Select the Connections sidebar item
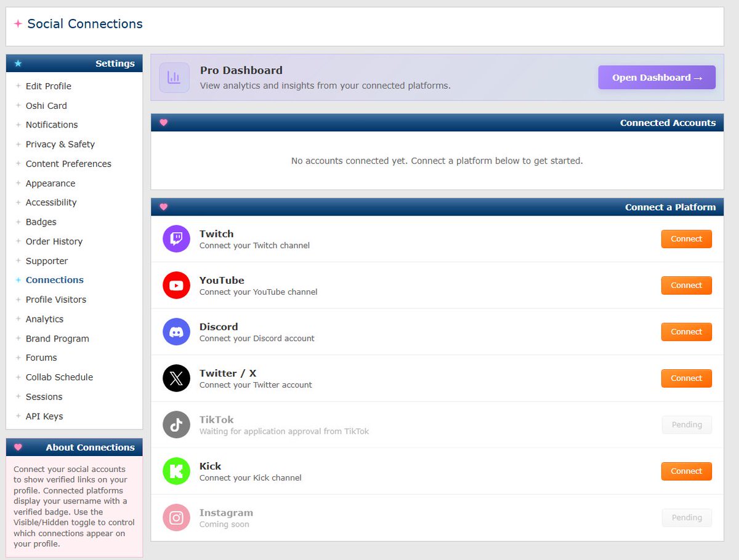The image size is (739, 560). tap(55, 280)
